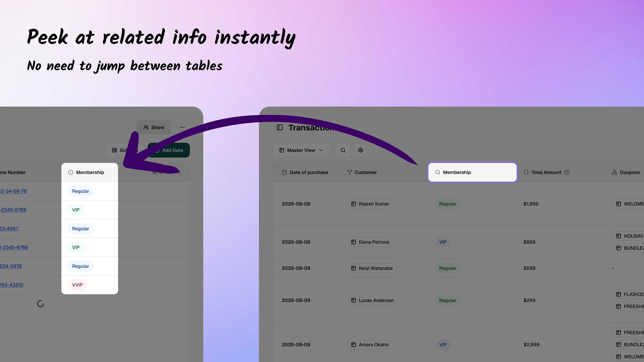Click the Coupons relation icon in header
Viewport: 644px width, 362px height.
[614, 172]
